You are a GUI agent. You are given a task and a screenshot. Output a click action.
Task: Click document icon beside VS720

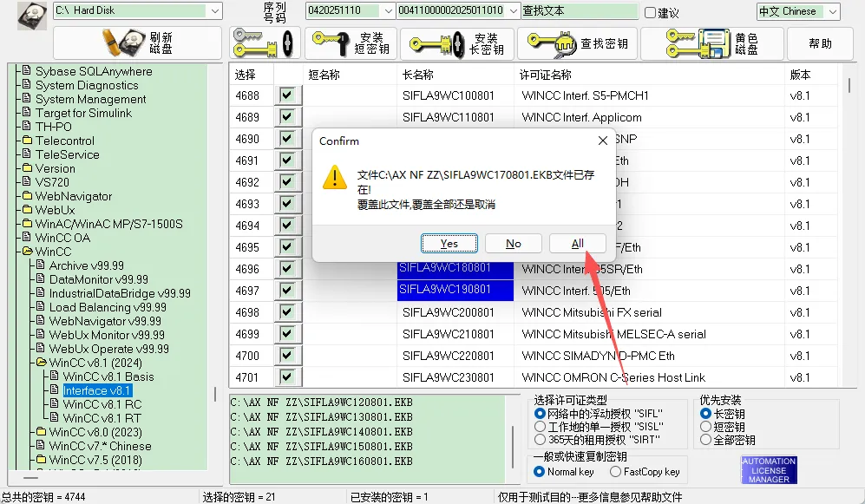[x=27, y=181]
